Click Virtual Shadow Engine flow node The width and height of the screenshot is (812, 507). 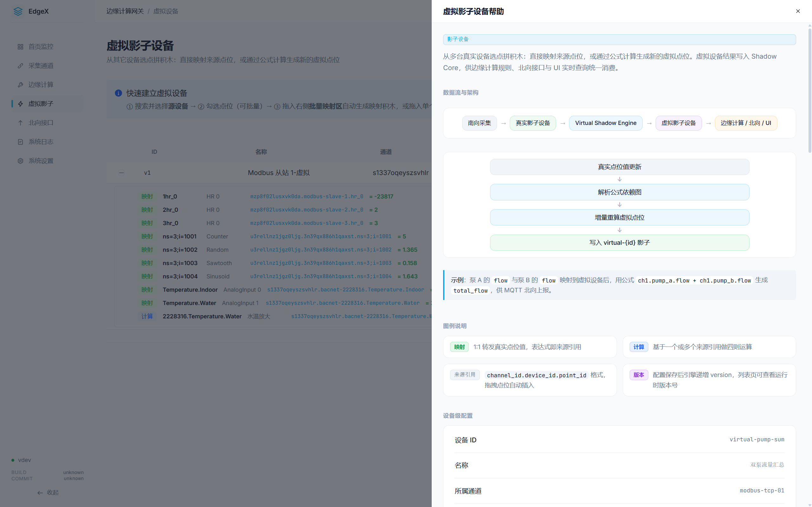606,123
